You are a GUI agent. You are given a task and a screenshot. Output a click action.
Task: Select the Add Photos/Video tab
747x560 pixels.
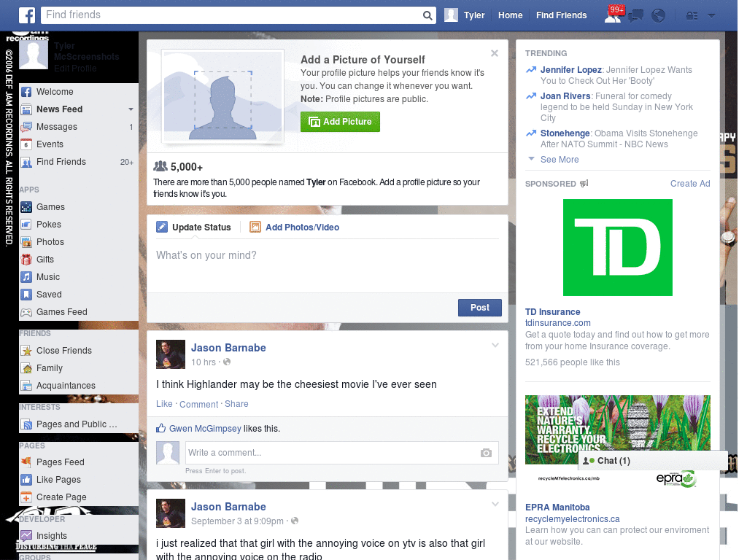click(295, 227)
